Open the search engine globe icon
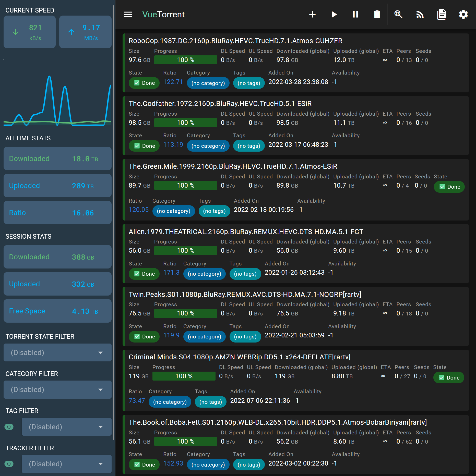 (x=398, y=15)
